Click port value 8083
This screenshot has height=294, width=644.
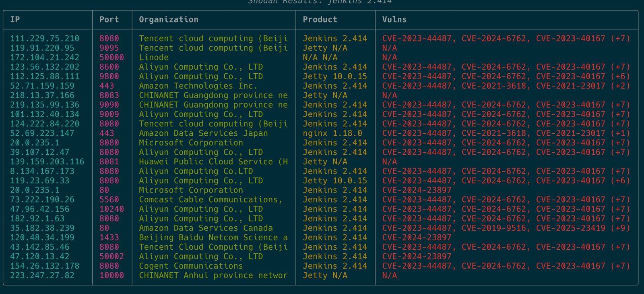109,95
